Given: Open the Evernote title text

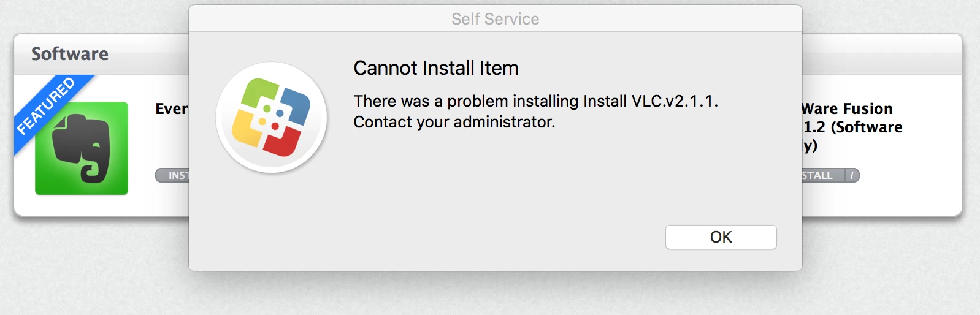Looking at the screenshot, I should (172, 109).
